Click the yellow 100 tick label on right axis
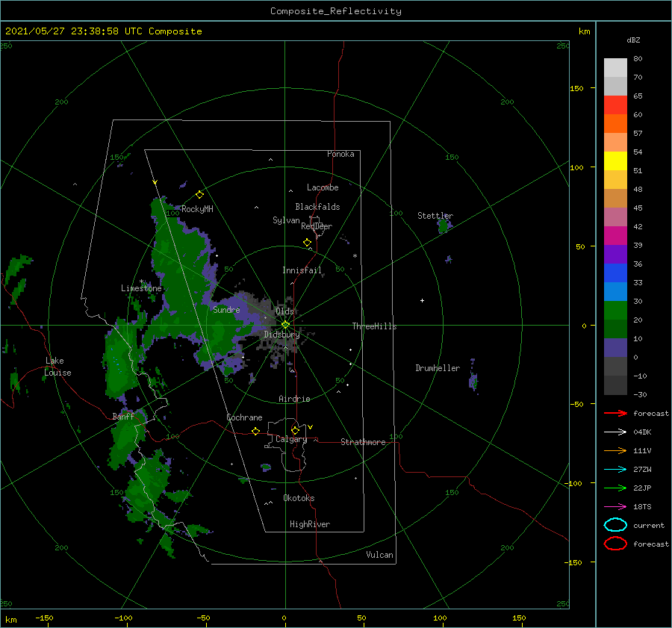 (x=576, y=167)
